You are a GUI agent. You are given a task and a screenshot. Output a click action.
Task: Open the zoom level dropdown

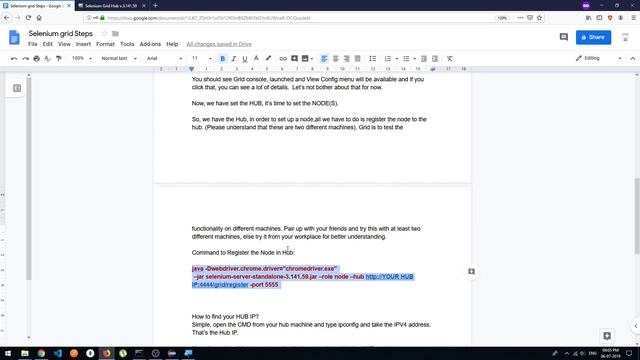82,59
